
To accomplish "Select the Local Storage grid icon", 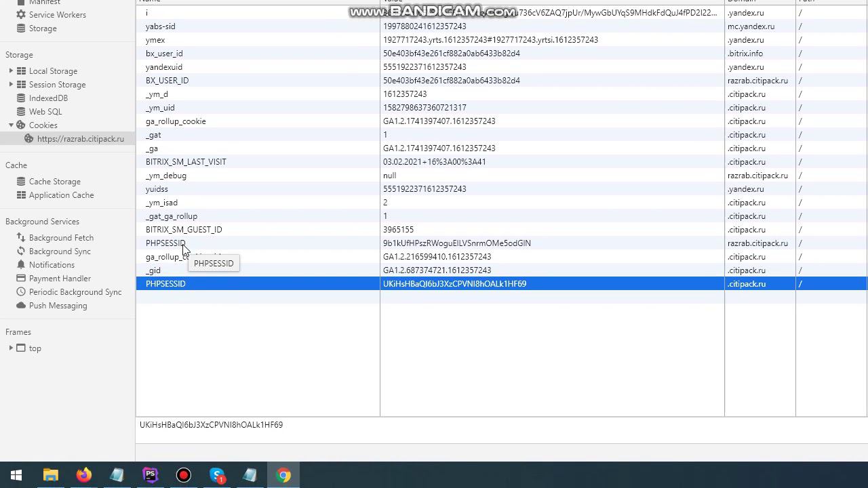I will [x=21, y=70].
